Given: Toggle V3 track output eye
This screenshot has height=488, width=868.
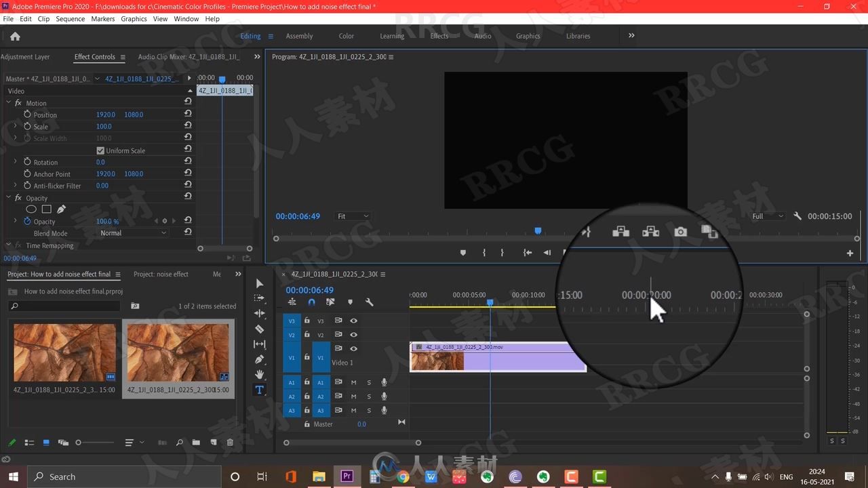Looking at the screenshot, I should point(353,321).
